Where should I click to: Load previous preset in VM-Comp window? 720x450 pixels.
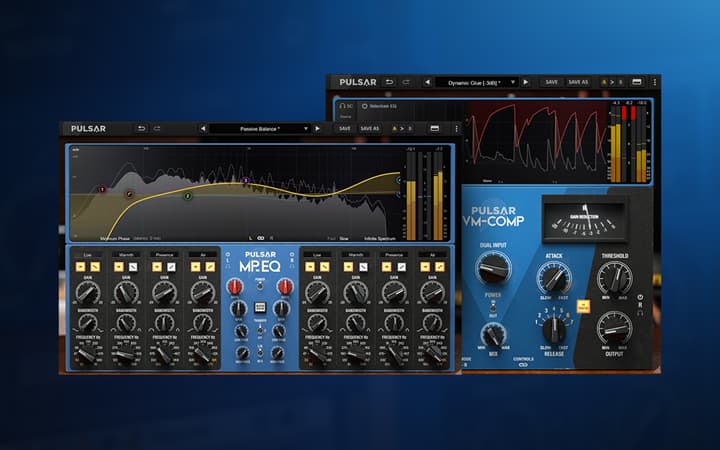pos(428,82)
